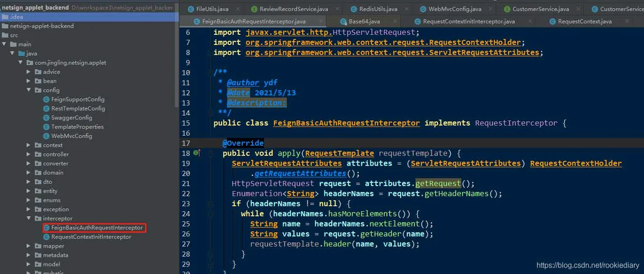Image resolution: width=644 pixels, height=274 pixels.
Task: Open the RequestContext.java tab
Action: pos(584,21)
